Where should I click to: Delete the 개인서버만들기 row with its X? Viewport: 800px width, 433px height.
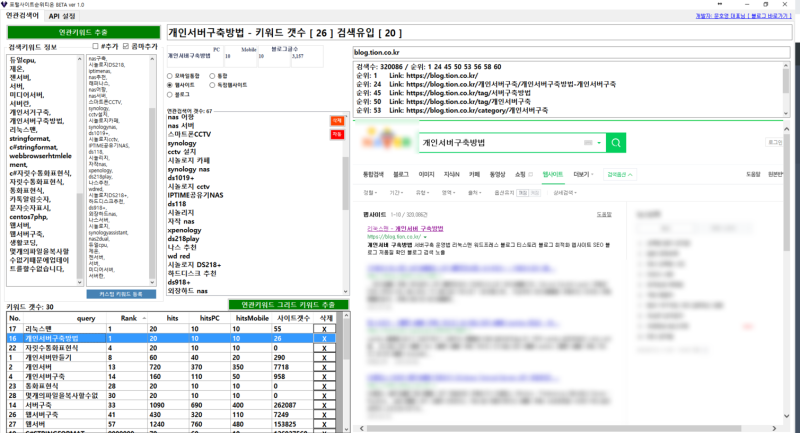[x=324, y=358]
